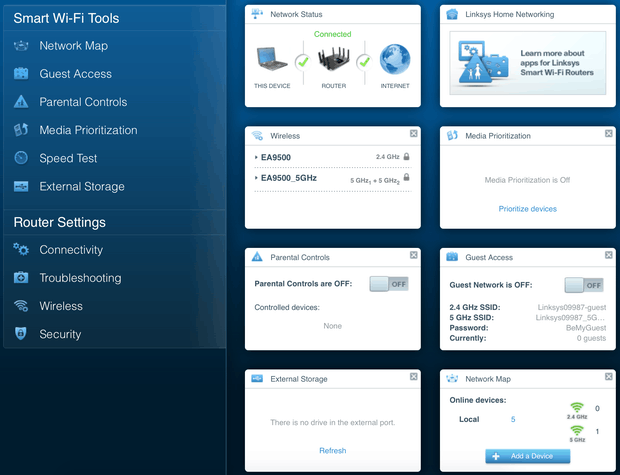Close the External Storage widget
Screen dimensions: 620x475
tap(414, 377)
